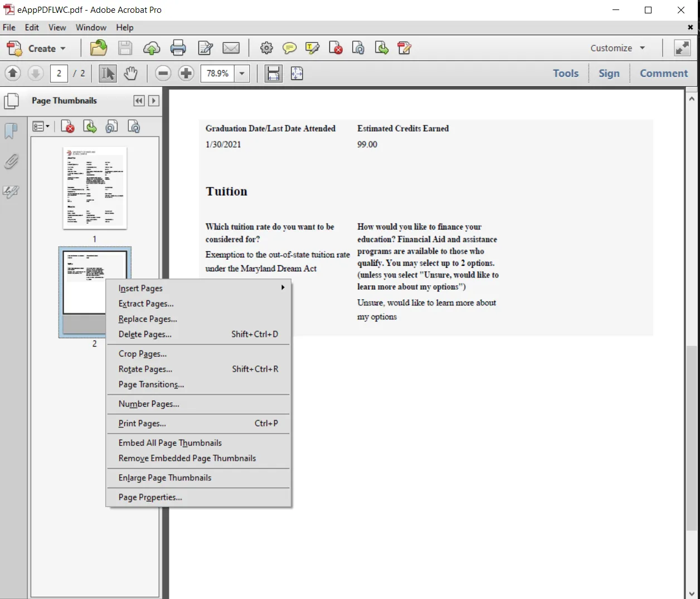
Task: Click the Page Thumbnails panel icon
Action: point(11,101)
